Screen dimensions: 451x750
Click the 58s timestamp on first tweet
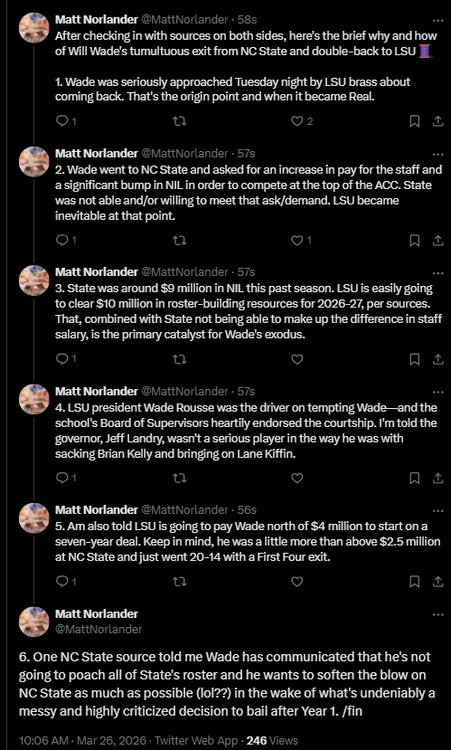click(247, 20)
